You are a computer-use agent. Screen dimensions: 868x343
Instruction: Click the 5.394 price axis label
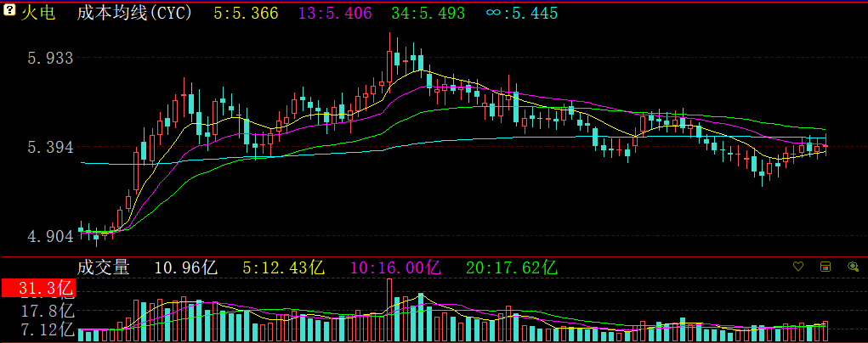click(x=51, y=148)
